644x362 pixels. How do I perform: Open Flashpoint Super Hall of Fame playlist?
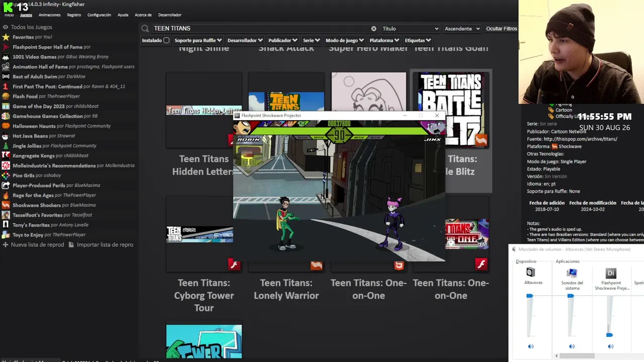pos(51,47)
